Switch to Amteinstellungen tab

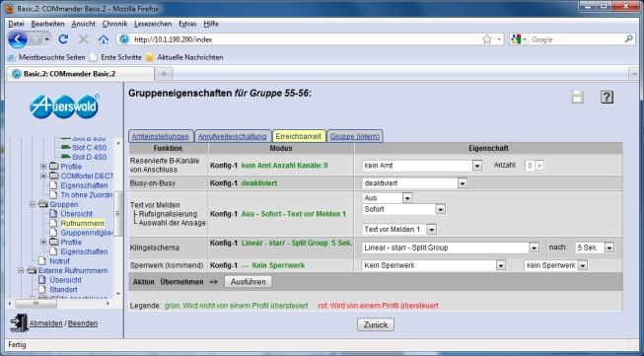(x=161, y=136)
